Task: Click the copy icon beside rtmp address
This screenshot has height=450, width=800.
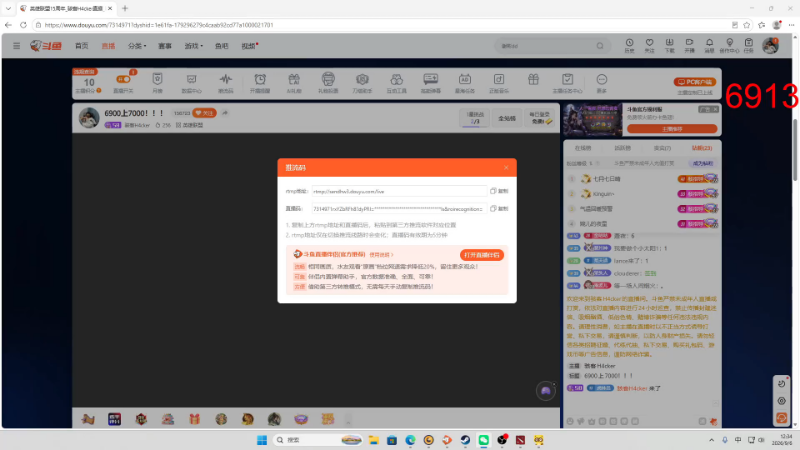Action: tap(499, 191)
